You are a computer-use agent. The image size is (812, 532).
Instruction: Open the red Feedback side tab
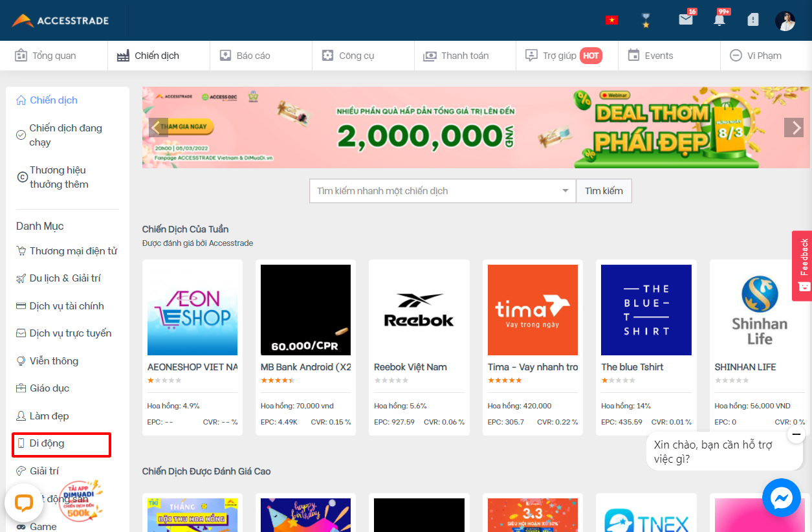[x=802, y=266]
